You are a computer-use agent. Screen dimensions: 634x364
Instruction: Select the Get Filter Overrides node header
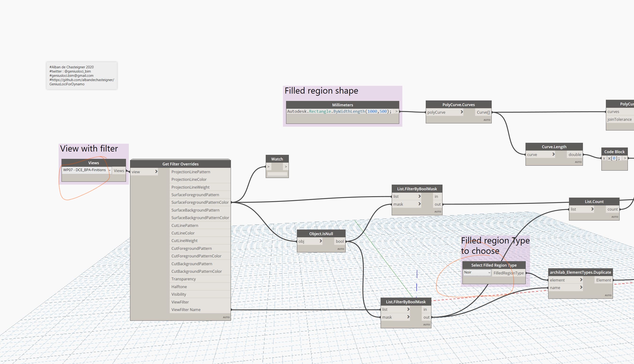pyautogui.click(x=180, y=164)
